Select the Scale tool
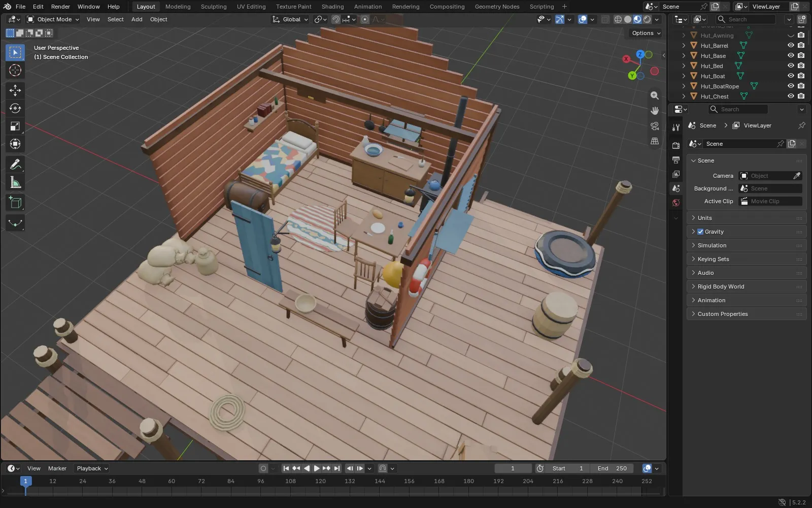Image resolution: width=812 pixels, height=508 pixels. 15,126
